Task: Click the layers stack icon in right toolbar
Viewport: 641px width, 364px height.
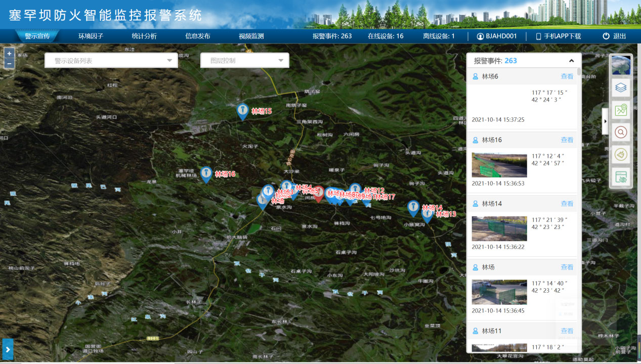Action: tap(621, 87)
